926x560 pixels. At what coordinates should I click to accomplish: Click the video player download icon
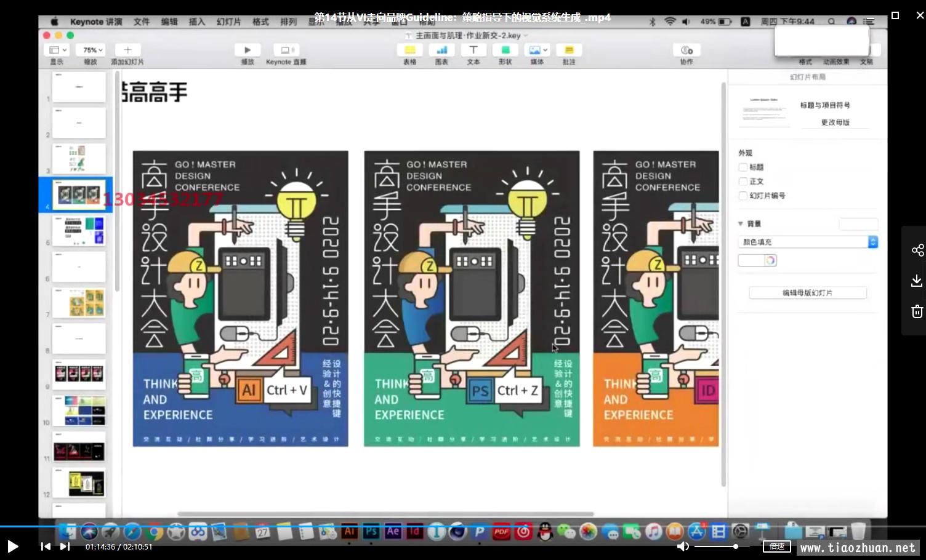point(917,281)
